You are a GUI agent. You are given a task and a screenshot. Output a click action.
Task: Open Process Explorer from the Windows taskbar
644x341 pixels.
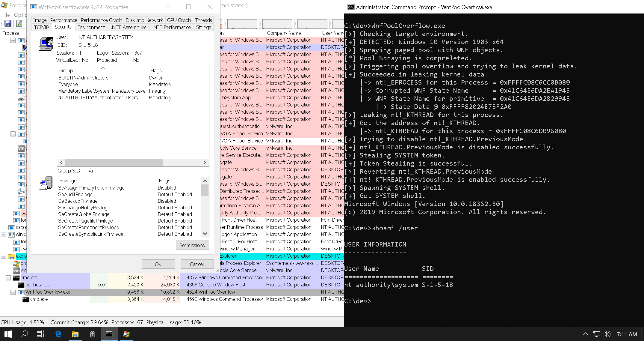[126, 334]
